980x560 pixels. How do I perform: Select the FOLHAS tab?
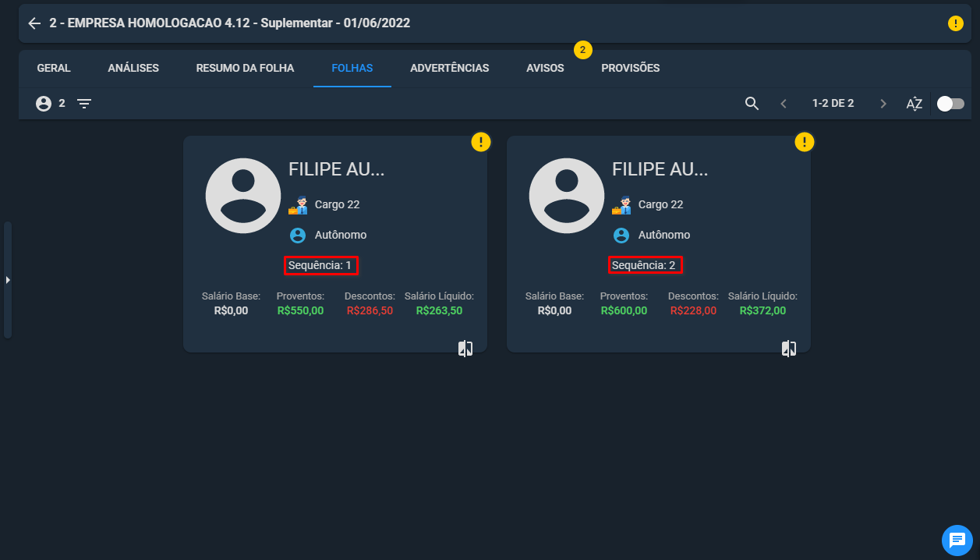coord(352,68)
